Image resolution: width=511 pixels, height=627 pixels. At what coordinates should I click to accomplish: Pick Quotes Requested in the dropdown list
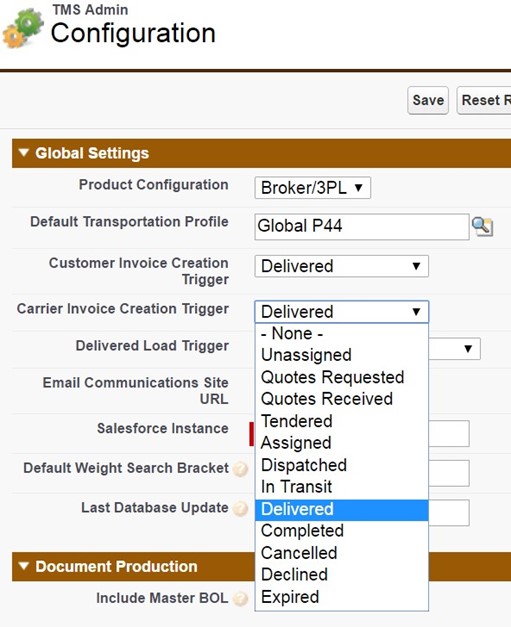[341, 377]
